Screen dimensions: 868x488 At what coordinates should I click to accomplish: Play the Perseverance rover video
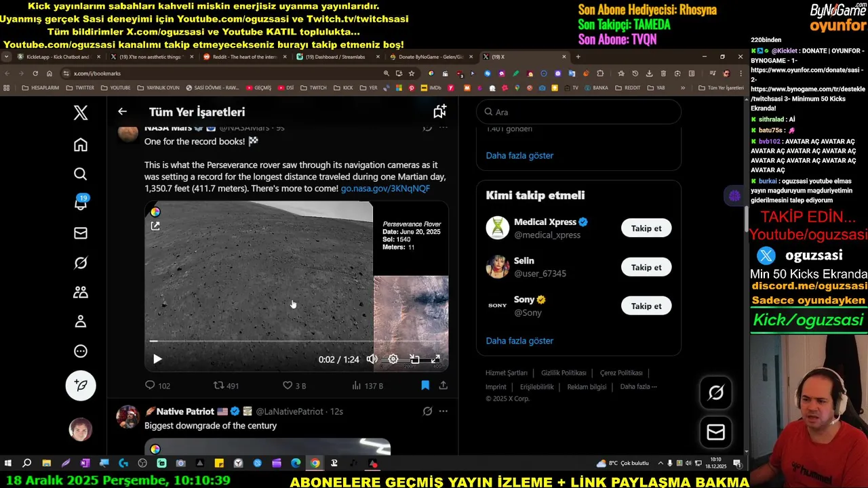coord(157,359)
